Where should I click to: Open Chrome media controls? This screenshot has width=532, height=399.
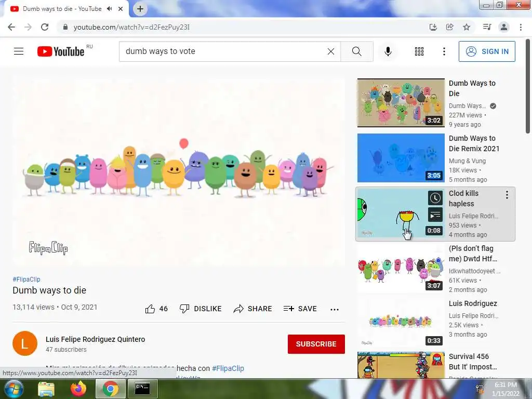coord(487,27)
